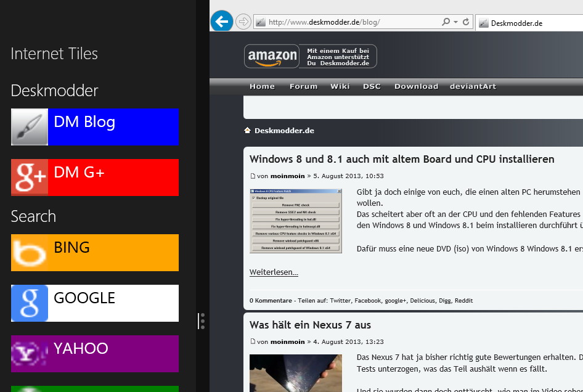Open the GOOGLE search tile
This screenshot has height=392, width=583.
95,303
